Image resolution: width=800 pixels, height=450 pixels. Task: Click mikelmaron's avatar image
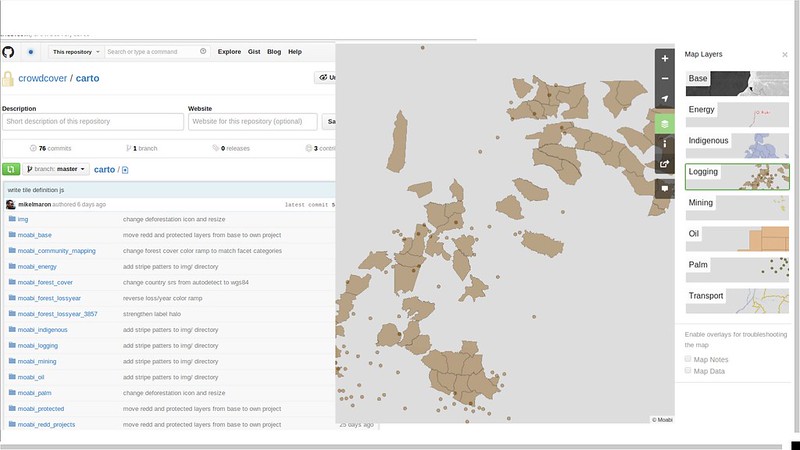(x=10, y=205)
